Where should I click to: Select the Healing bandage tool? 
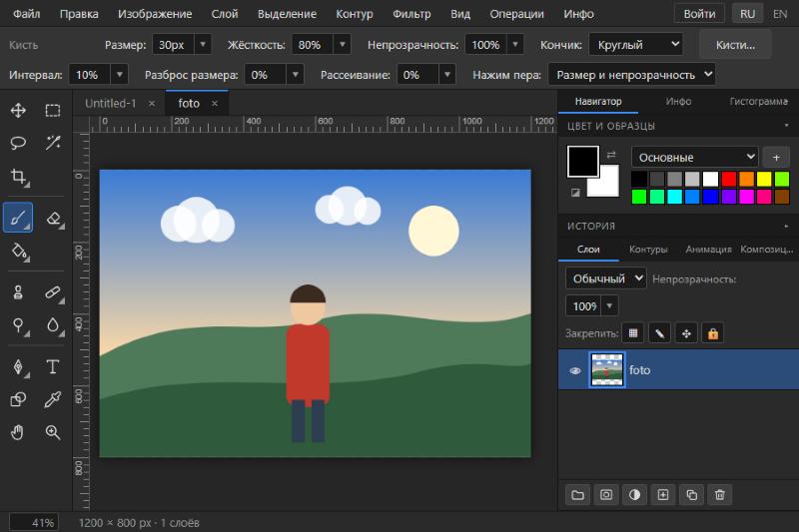pyautogui.click(x=53, y=292)
